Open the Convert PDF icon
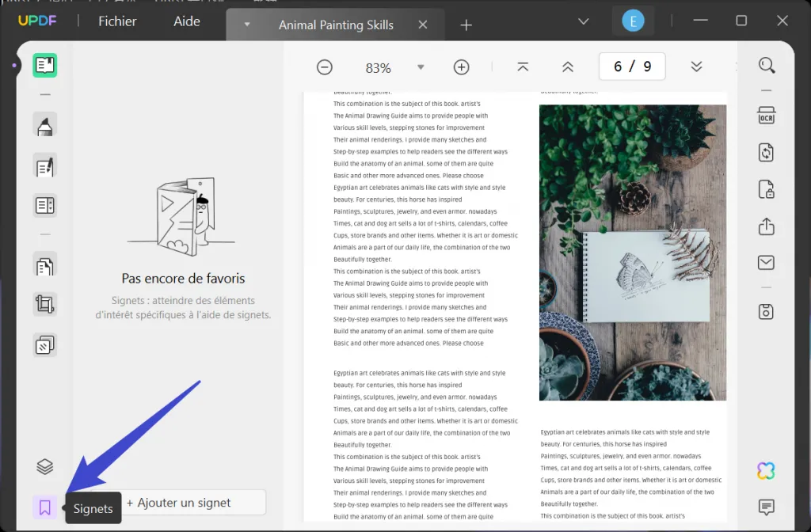Image resolution: width=811 pixels, height=532 pixels. [767, 153]
